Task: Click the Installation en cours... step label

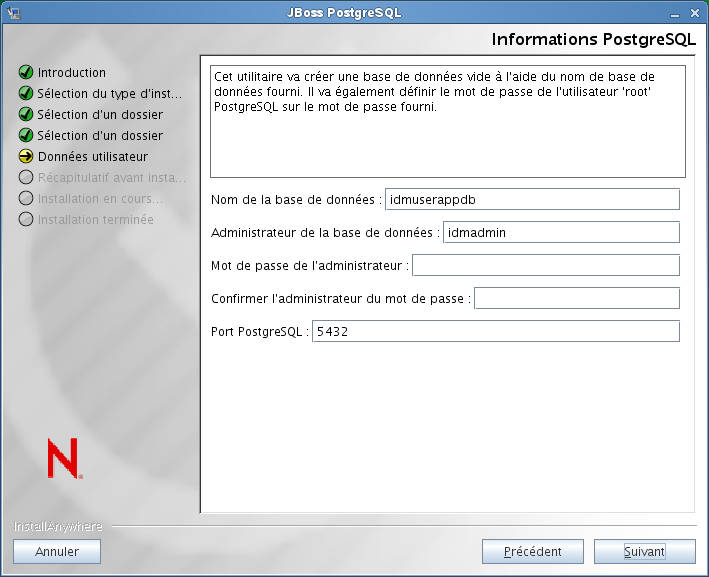Action: 100,199
